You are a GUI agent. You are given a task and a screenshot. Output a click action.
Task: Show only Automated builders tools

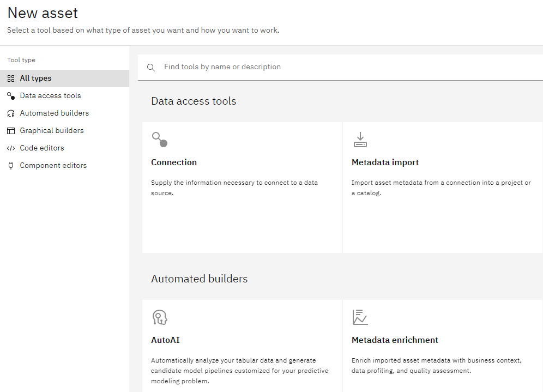coord(54,113)
